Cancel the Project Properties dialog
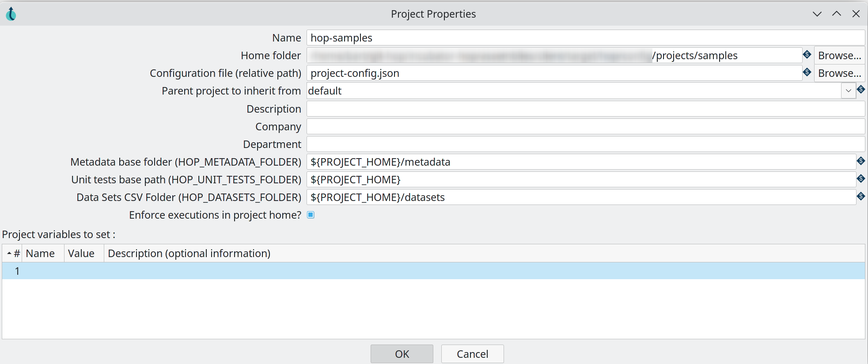868x364 pixels. (472, 354)
